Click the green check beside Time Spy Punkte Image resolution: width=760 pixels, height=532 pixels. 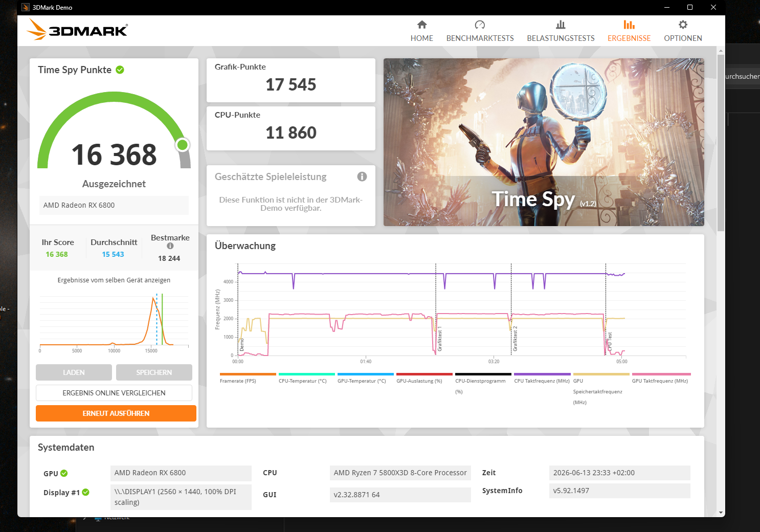point(120,70)
